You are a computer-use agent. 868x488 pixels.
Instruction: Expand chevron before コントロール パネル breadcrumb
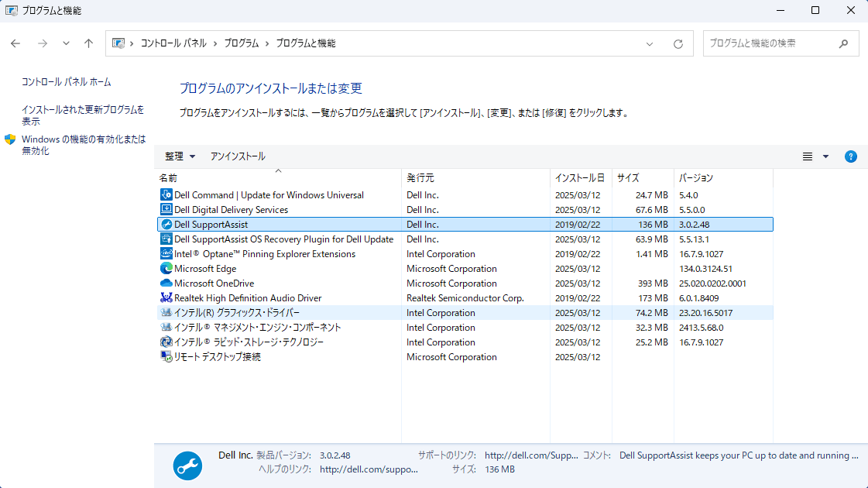coord(132,43)
